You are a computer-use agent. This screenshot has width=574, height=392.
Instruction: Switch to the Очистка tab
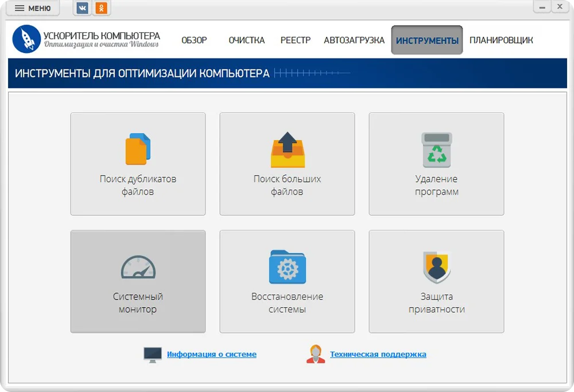pos(247,40)
